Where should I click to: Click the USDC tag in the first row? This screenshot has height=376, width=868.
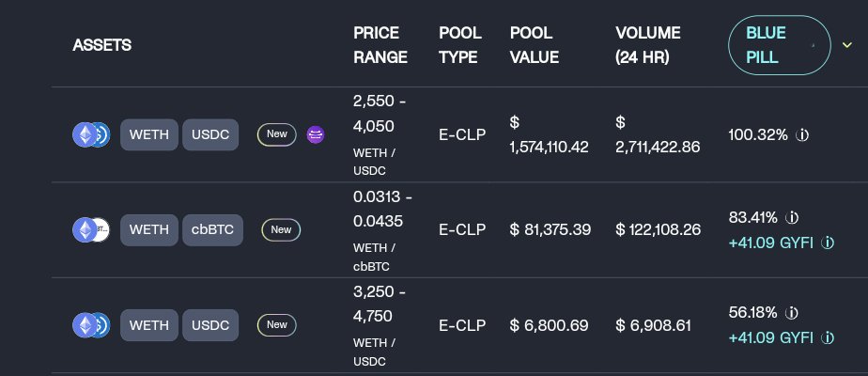coord(210,134)
